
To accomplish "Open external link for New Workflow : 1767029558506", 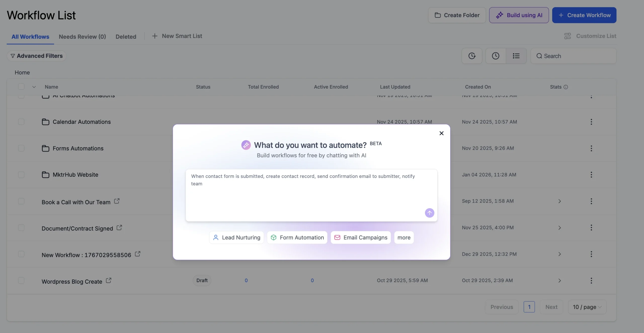I will click(x=138, y=254).
